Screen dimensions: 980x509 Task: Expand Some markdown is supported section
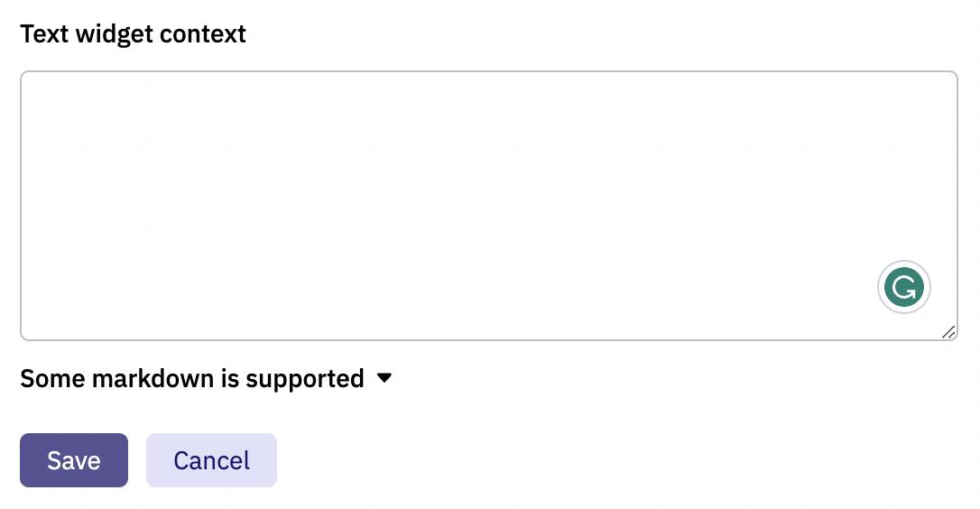point(207,378)
